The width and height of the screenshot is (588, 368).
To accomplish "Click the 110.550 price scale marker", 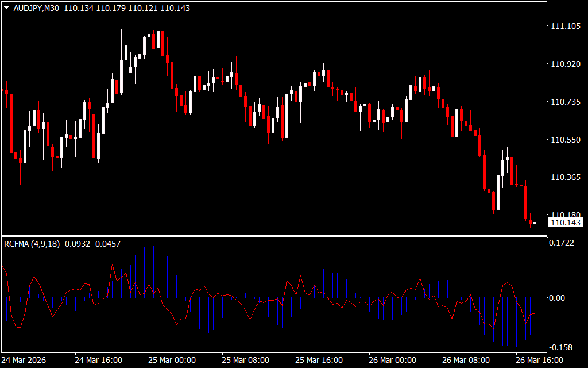I will [565, 140].
